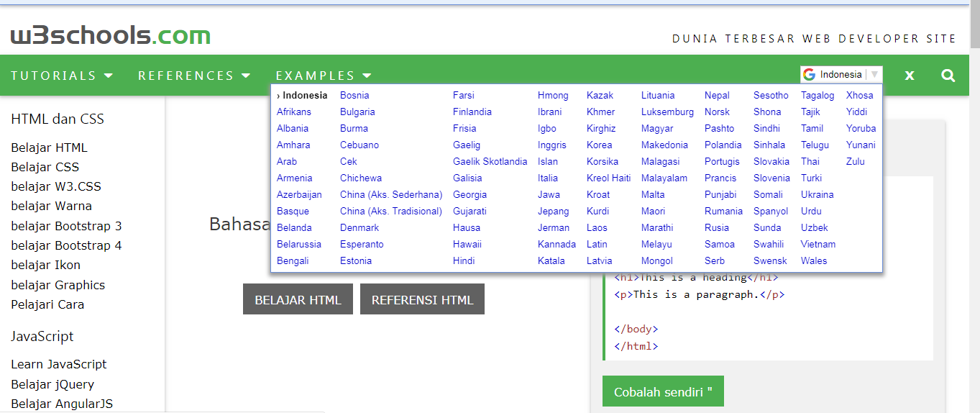Screen dimensions: 980x413
Task: Select Thai language option
Action: tap(810, 161)
